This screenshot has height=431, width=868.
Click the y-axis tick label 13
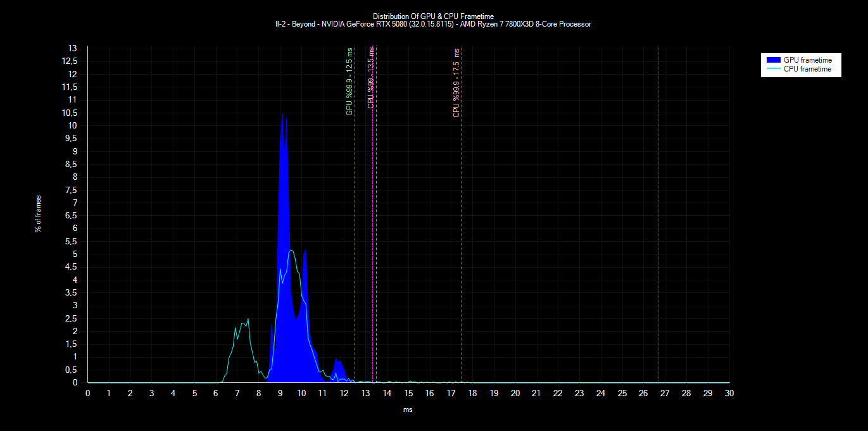tap(73, 48)
